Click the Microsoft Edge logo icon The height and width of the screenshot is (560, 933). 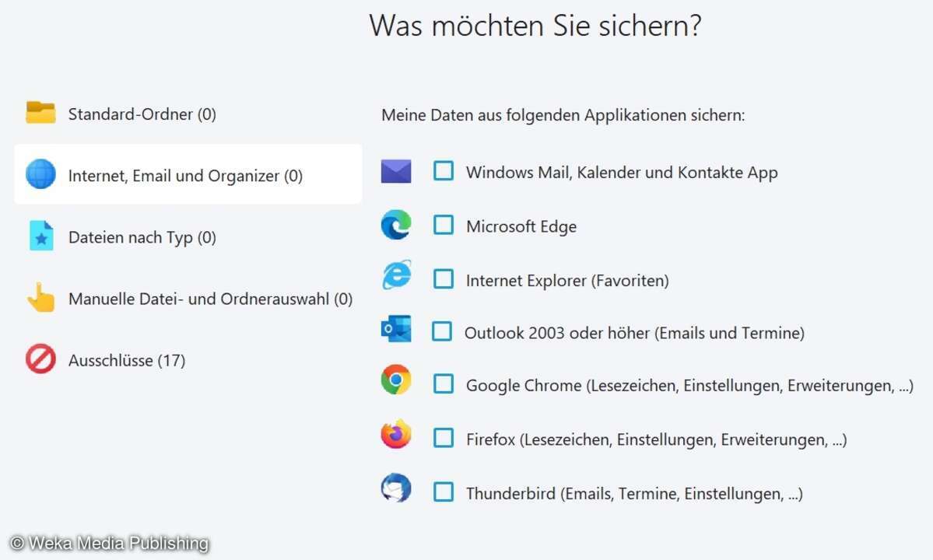pyautogui.click(x=396, y=226)
